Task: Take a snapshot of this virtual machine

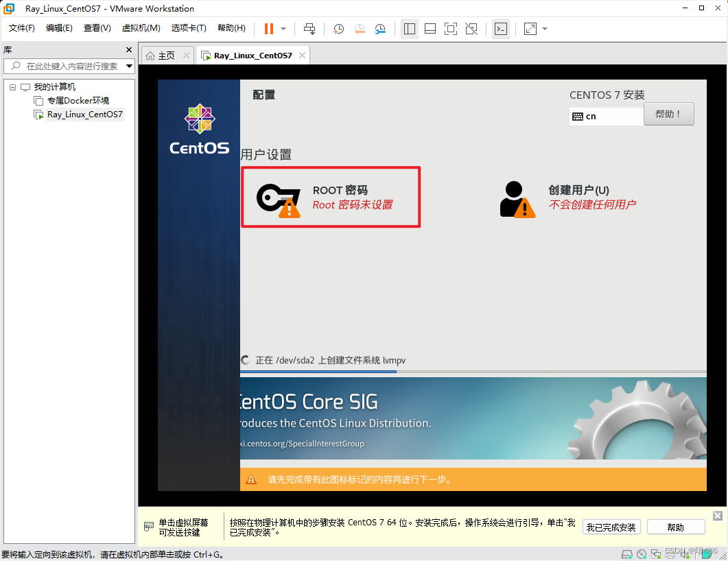Action: click(x=338, y=28)
